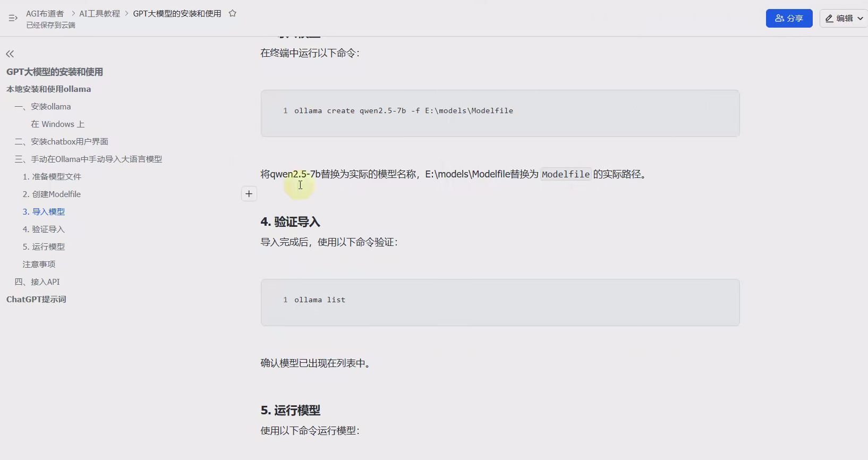Go to 四、接入API outline entry

click(x=37, y=282)
